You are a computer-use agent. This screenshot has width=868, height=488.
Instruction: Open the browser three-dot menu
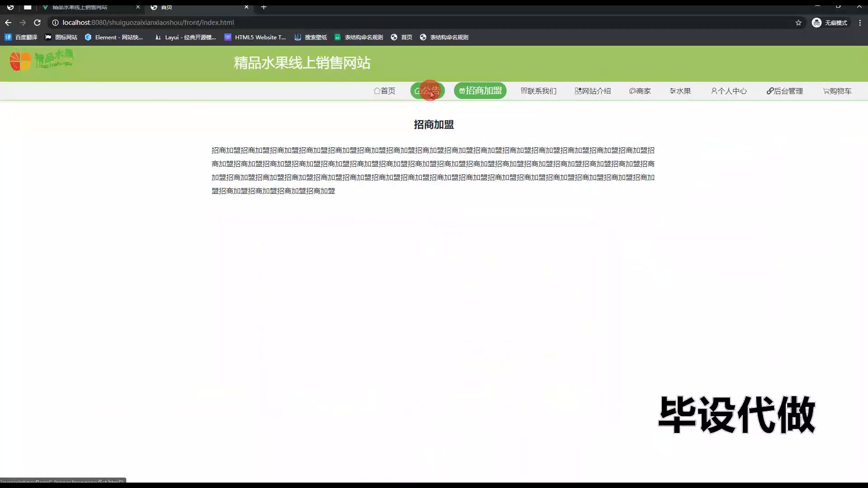pyautogui.click(x=860, y=23)
